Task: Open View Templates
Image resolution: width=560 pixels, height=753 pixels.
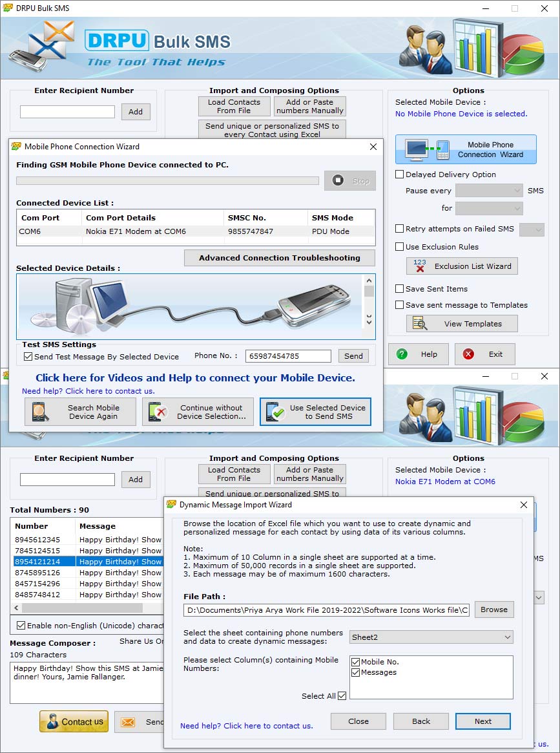Action: pyautogui.click(x=461, y=323)
